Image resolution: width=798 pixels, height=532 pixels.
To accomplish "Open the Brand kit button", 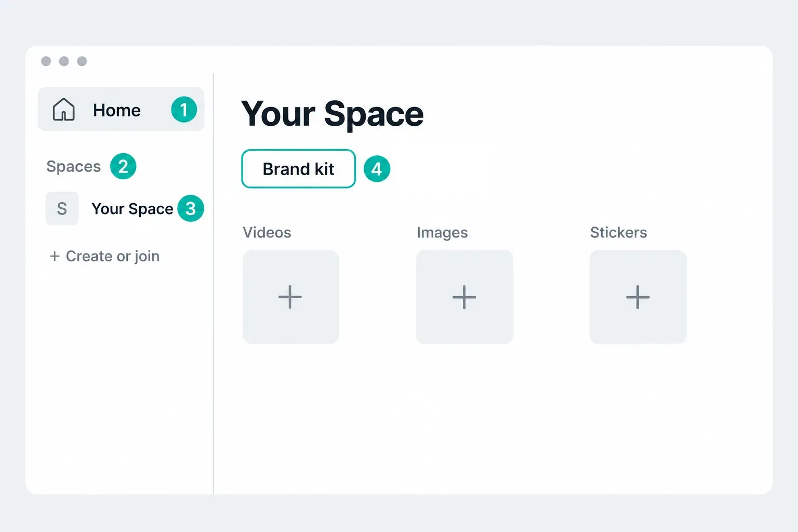I will click(298, 169).
